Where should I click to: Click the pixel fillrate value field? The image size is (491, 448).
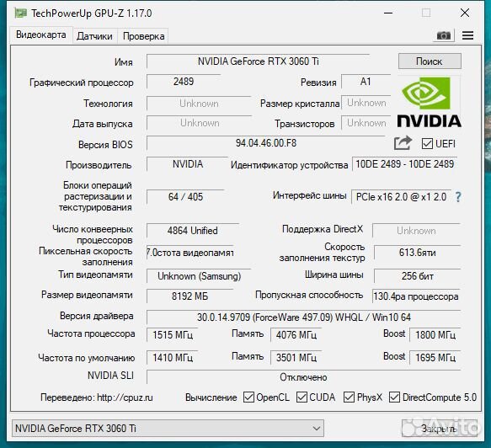190,253
